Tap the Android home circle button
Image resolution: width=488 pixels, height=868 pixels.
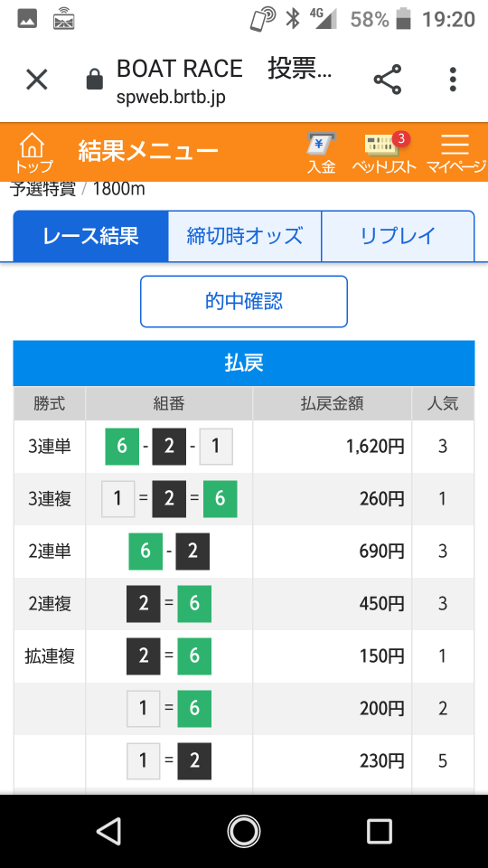(243, 831)
